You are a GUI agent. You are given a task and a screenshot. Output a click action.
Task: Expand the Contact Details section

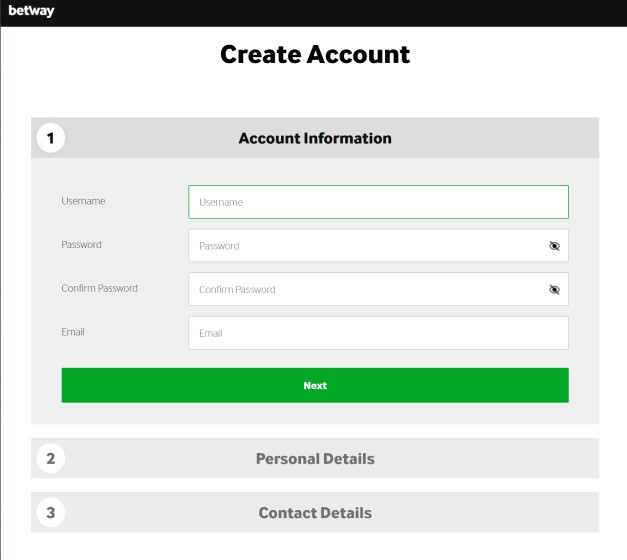click(x=315, y=512)
